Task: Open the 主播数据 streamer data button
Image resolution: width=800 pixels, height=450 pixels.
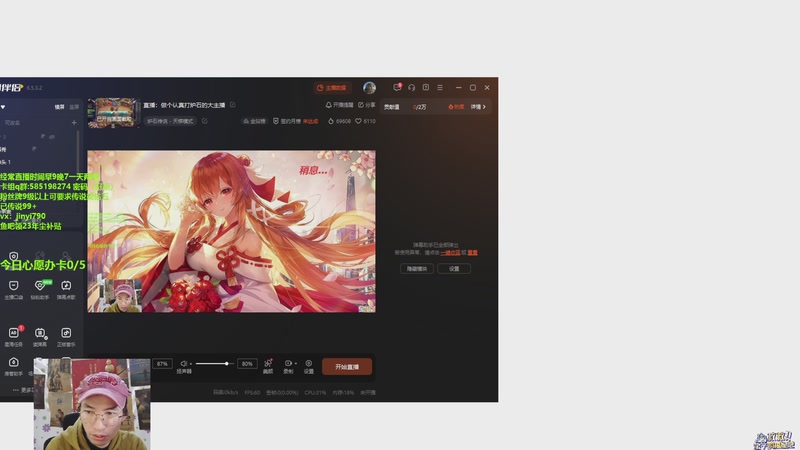Action: click(x=331, y=88)
